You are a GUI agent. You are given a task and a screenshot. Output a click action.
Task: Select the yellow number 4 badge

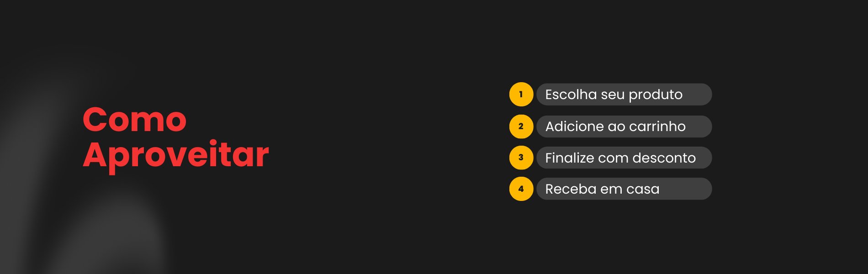click(x=521, y=189)
